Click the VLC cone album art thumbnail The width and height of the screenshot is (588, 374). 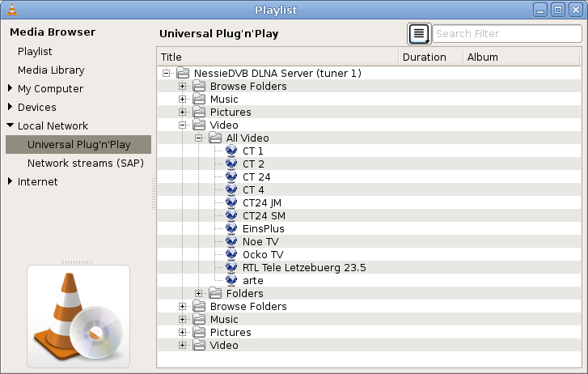coord(78,317)
